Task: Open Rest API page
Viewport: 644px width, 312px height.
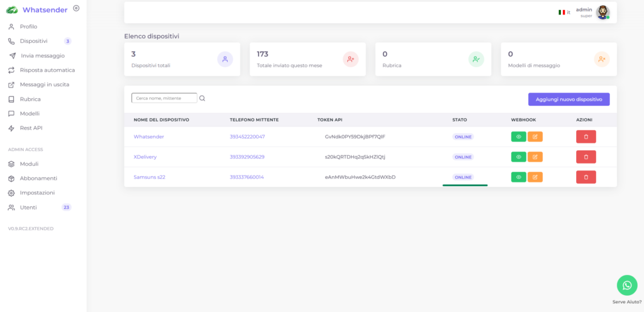Action: pyautogui.click(x=31, y=128)
